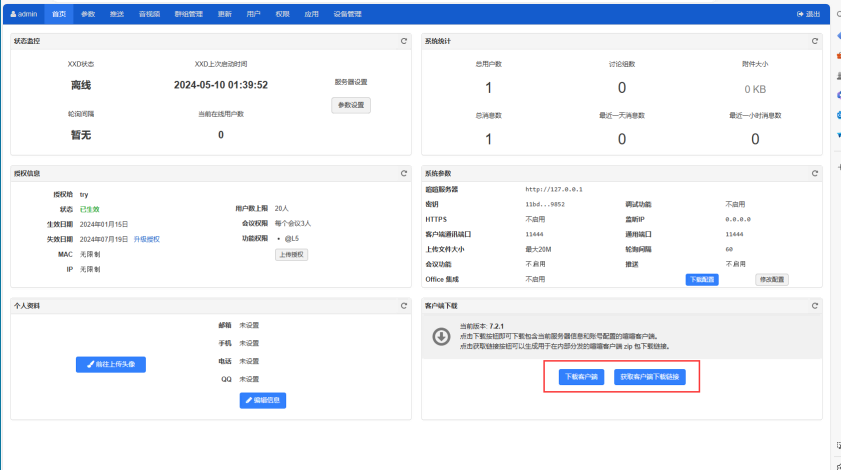Refresh the 系统统计 panel
The width and height of the screenshot is (841, 470).
coord(815,41)
